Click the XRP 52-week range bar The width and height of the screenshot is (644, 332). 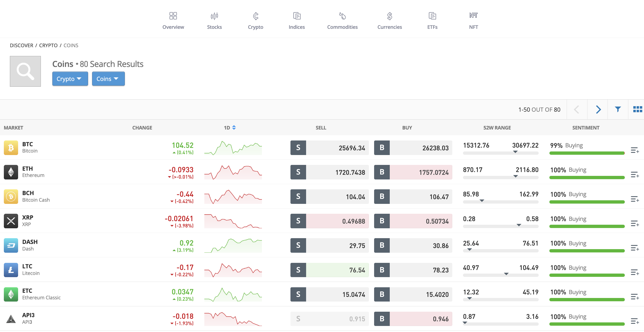[x=501, y=226]
